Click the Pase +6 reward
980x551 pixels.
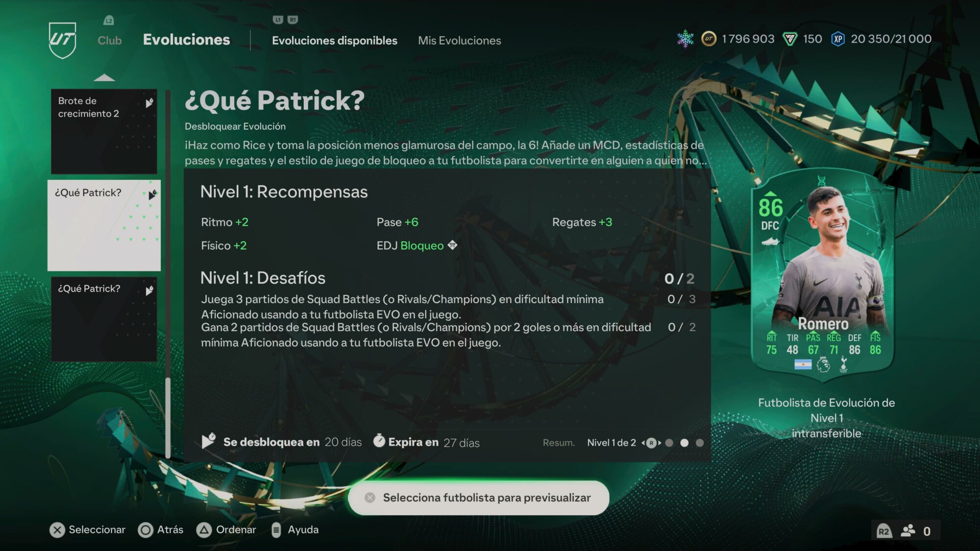(x=397, y=222)
